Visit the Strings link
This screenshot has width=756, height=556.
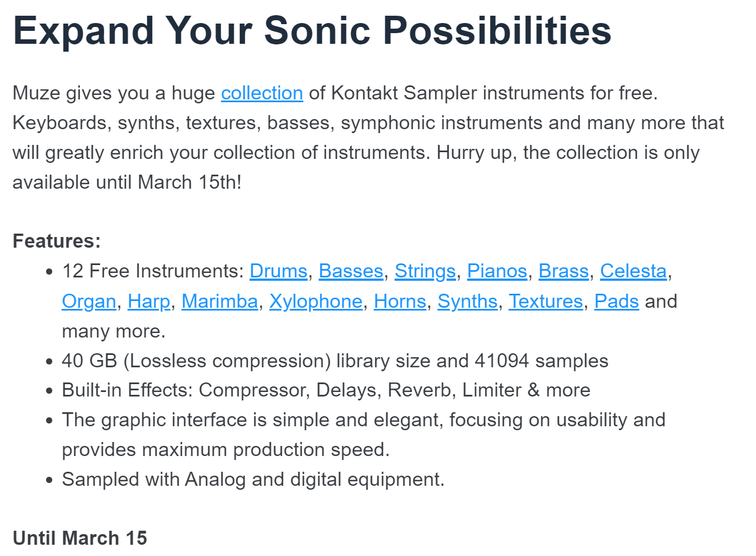(x=425, y=271)
